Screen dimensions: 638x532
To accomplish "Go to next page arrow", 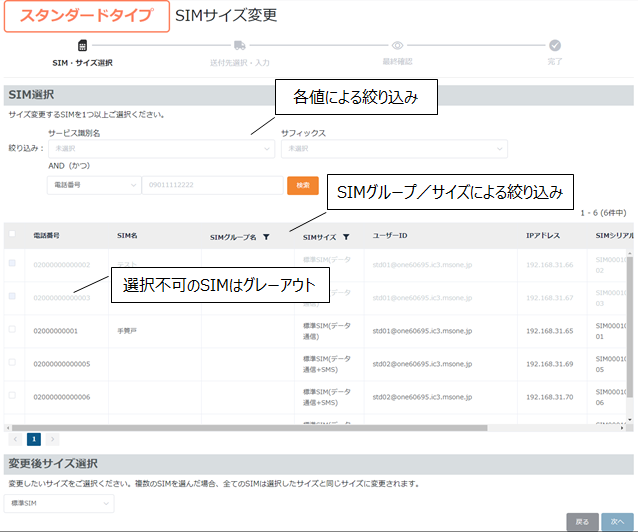I will pyautogui.click(x=52, y=439).
